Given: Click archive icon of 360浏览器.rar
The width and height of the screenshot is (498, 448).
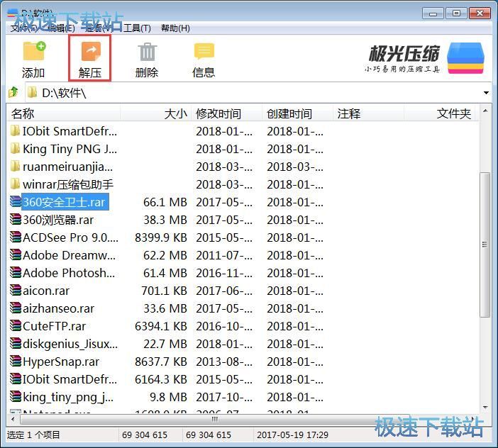Looking at the screenshot, I should tap(16, 220).
